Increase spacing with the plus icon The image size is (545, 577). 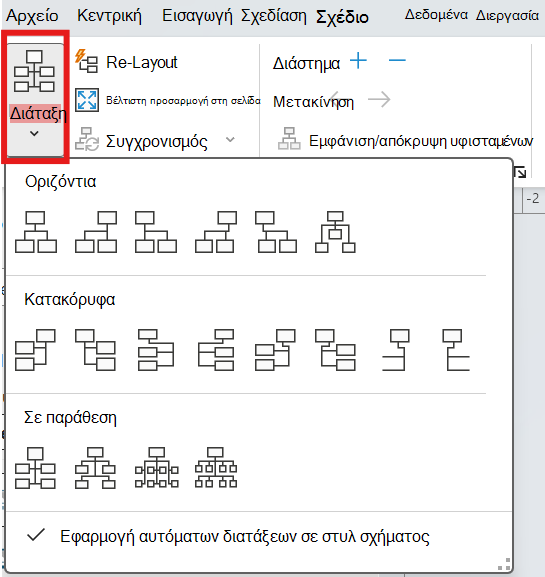click(x=358, y=61)
